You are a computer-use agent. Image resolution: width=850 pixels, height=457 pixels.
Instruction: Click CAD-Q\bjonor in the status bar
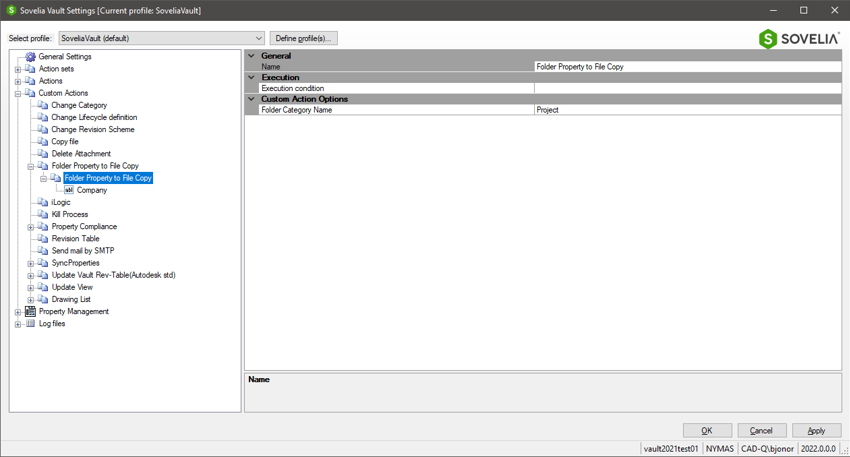coord(768,449)
